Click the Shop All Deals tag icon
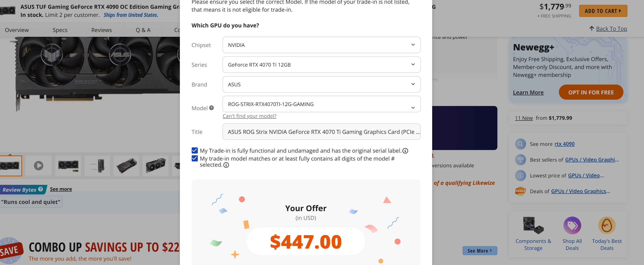Viewport: 644px width, 265px height. [572, 225]
